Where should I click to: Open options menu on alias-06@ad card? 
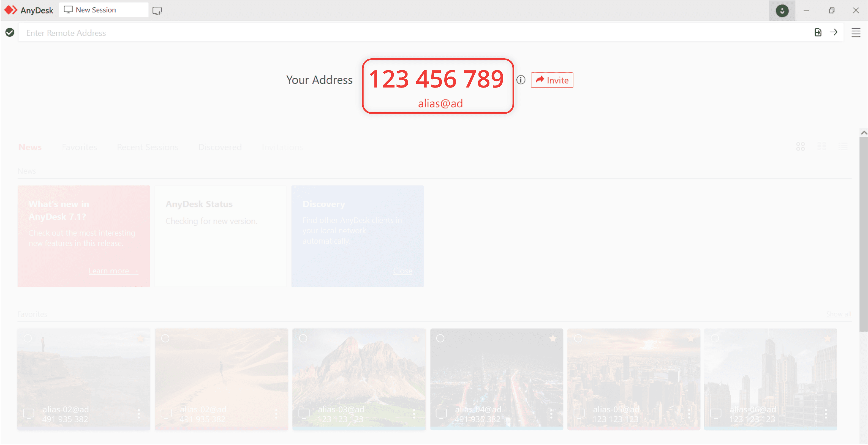(x=826, y=414)
